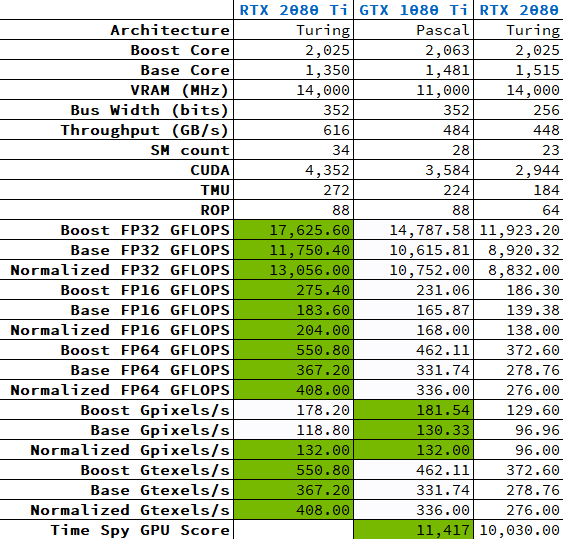
Task: Select the Normalized Gpixels/s row label
Action: [x=130, y=450]
